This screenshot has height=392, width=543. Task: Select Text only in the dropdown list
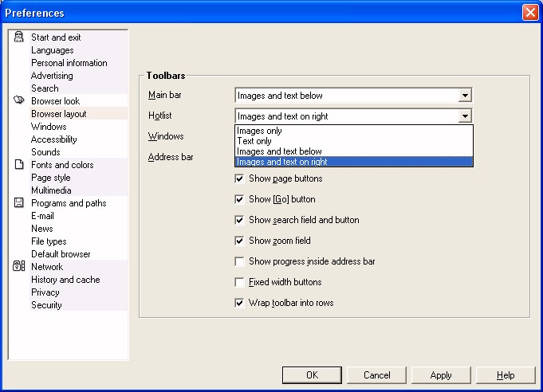tap(255, 141)
